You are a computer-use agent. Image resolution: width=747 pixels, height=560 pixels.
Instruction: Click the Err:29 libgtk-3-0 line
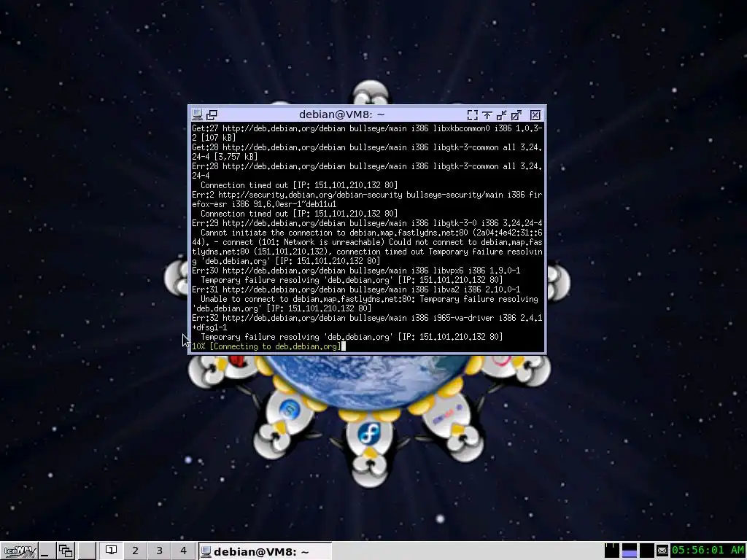367,223
